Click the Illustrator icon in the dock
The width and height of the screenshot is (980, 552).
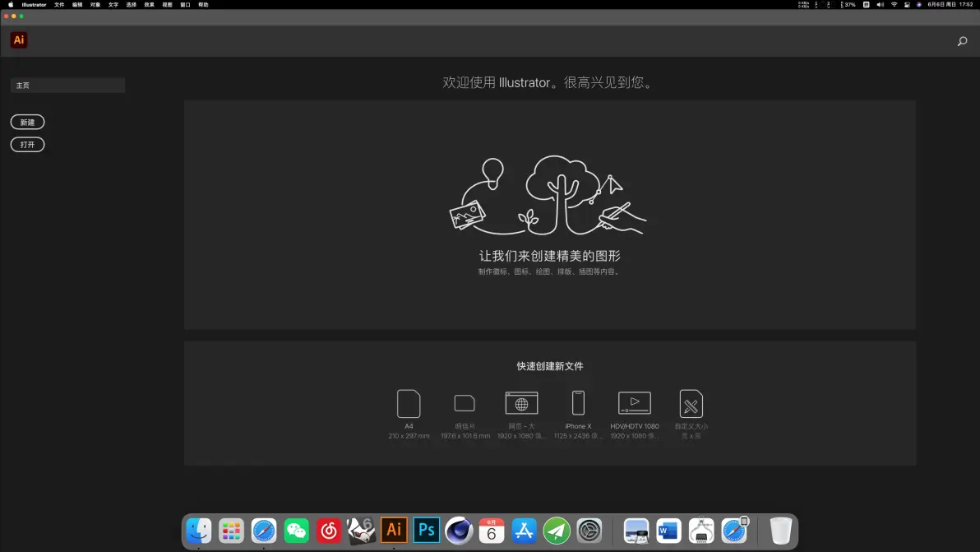coord(394,531)
